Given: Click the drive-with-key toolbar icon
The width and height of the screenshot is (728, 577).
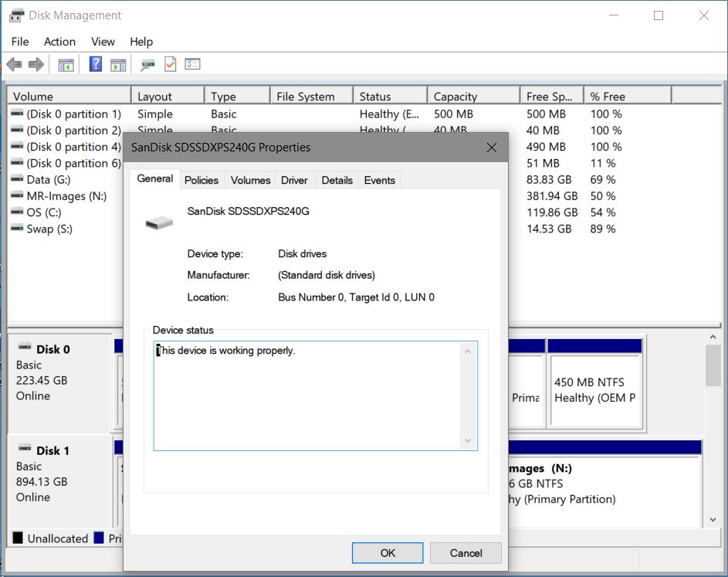Looking at the screenshot, I should tap(147, 65).
